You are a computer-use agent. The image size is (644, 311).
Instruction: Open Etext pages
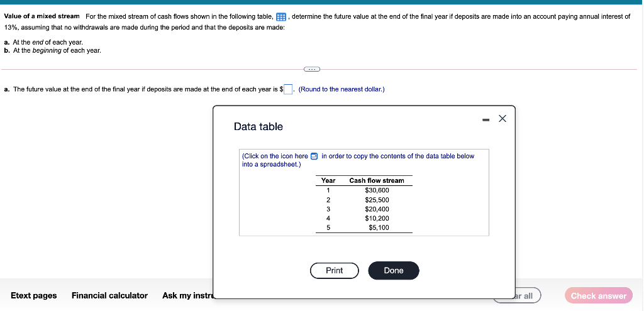click(x=34, y=295)
